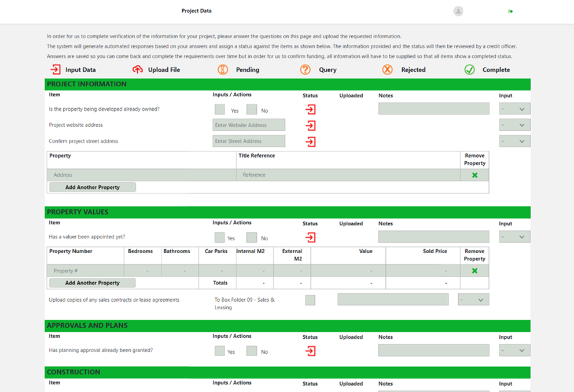Click the Upload File legend icon
Screen dimensions: 574x392
click(138, 69)
